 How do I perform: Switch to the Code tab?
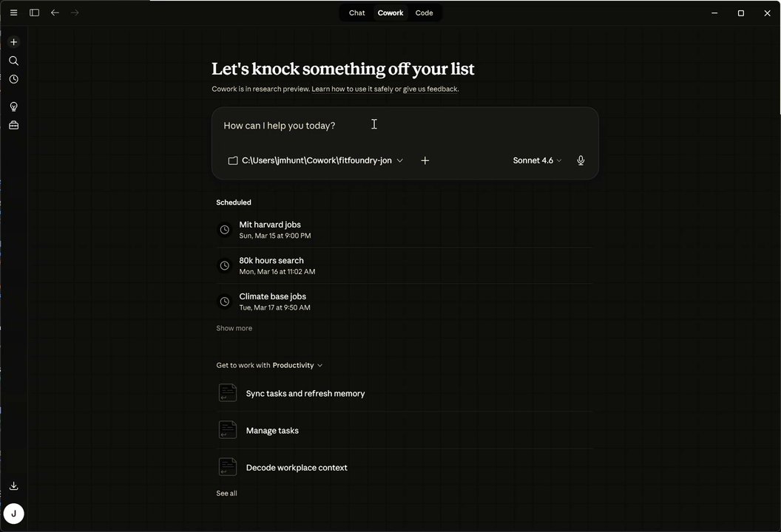coord(424,13)
